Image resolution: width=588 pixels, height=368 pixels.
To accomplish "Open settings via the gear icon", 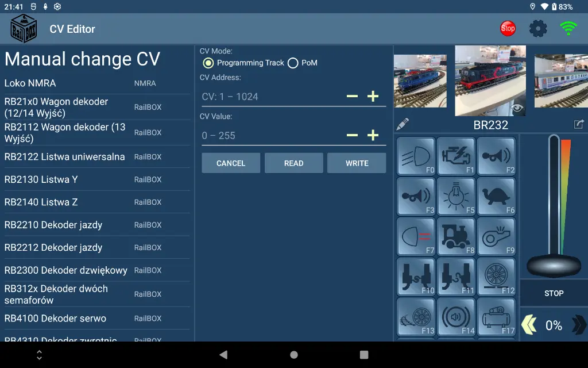I will pos(538,28).
